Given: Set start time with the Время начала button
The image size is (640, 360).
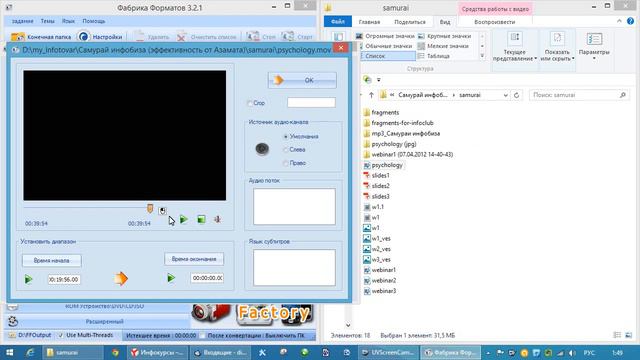Looking at the screenshot, I should pos(51,260).
